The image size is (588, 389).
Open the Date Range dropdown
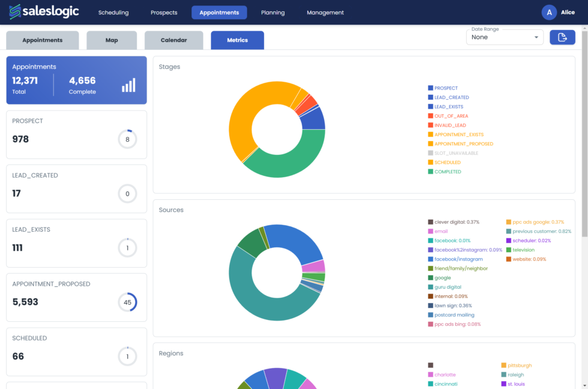coord(504,37)
